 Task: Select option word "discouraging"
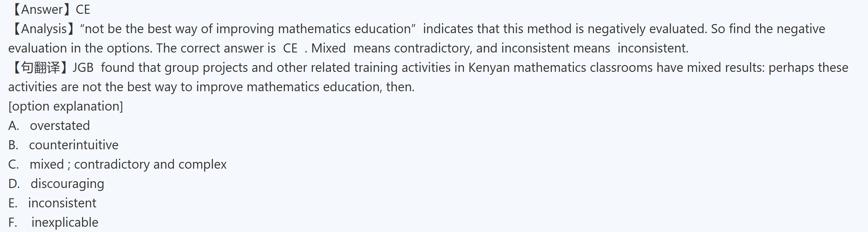(67, 184)
